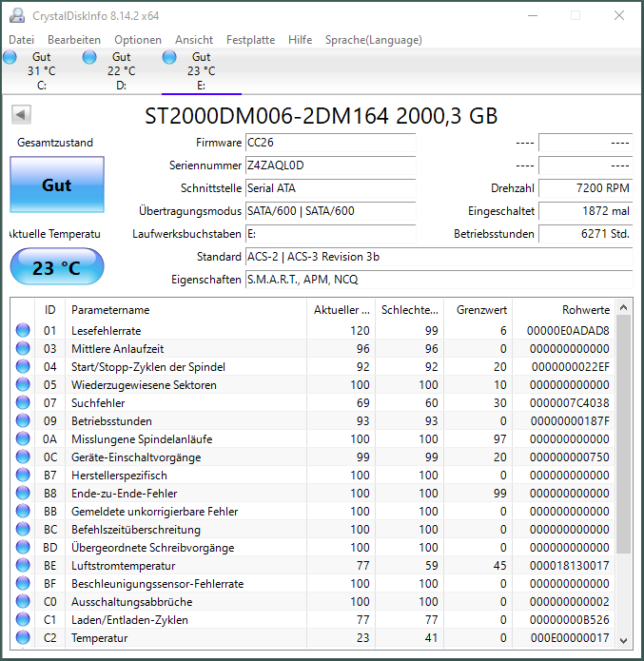This screenshot has width=644, height=661.
Task: Click raw value 00000E0ADAD8
Action: click(x=568, y=331)
